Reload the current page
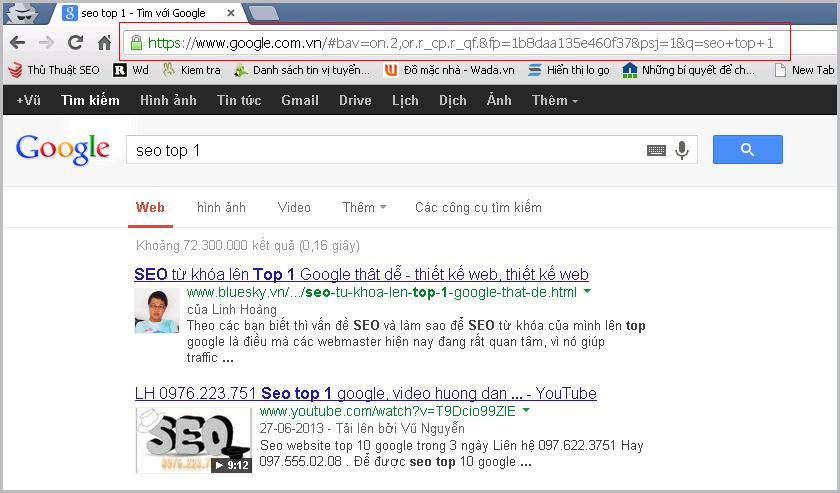840x493 pixels. point(76,42)
